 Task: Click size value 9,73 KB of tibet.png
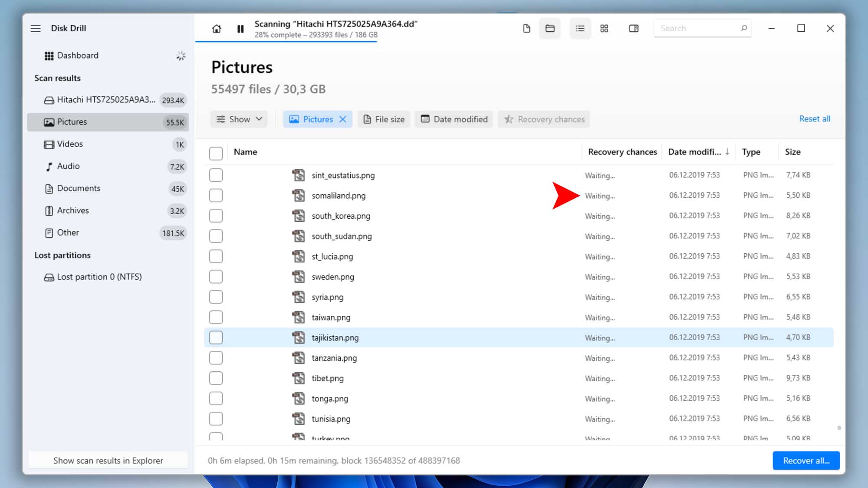798,378
